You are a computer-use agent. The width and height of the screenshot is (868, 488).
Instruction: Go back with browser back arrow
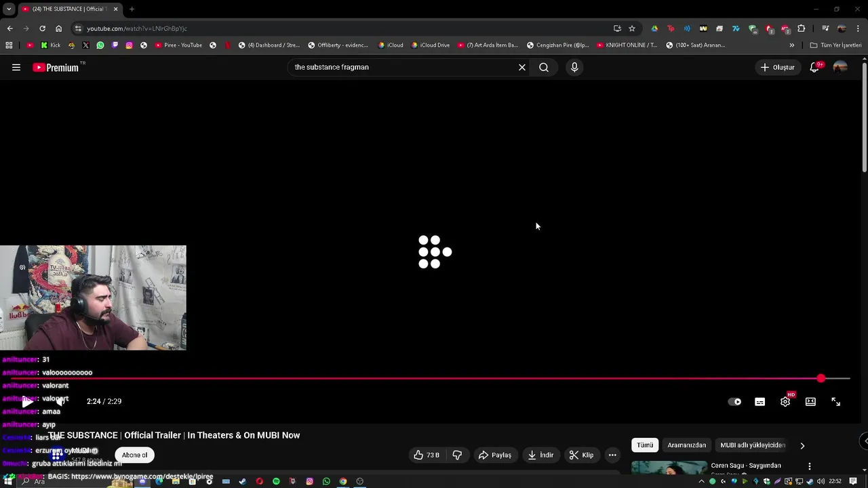tap(9, 28)
